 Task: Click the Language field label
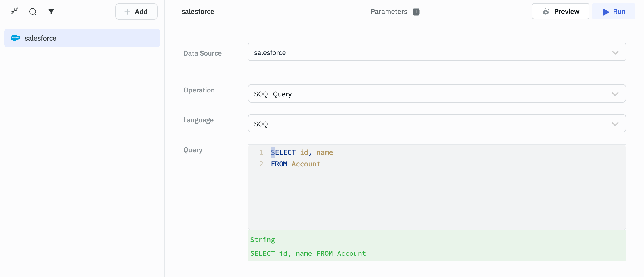click(x=198, y=120)
